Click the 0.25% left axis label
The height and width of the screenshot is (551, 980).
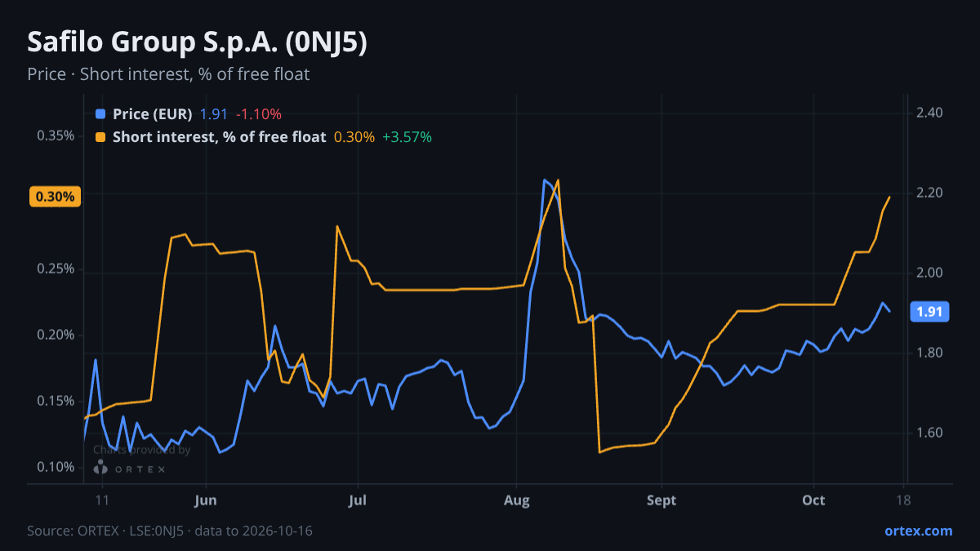click(56, 269)
